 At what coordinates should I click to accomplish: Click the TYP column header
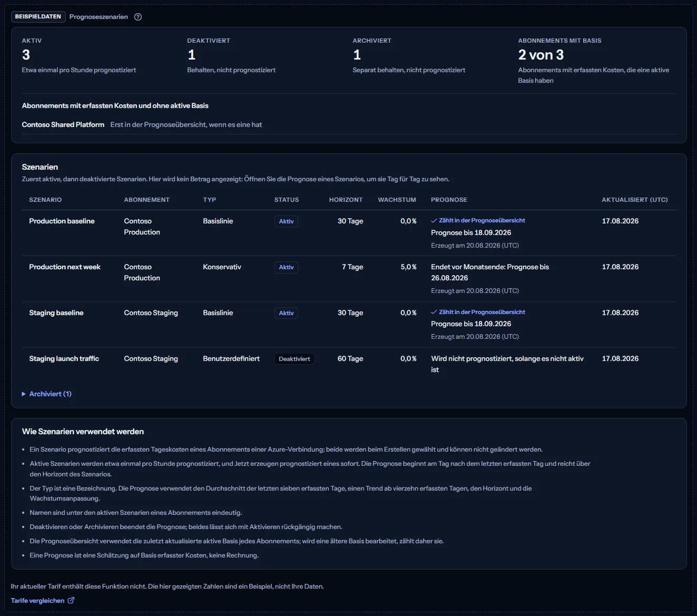pos(210,200)
